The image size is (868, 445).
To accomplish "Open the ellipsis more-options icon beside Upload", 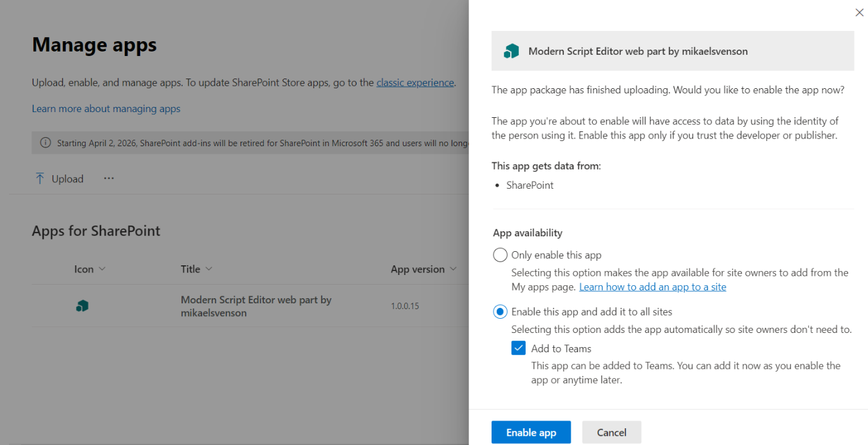I will coord(108,178).
